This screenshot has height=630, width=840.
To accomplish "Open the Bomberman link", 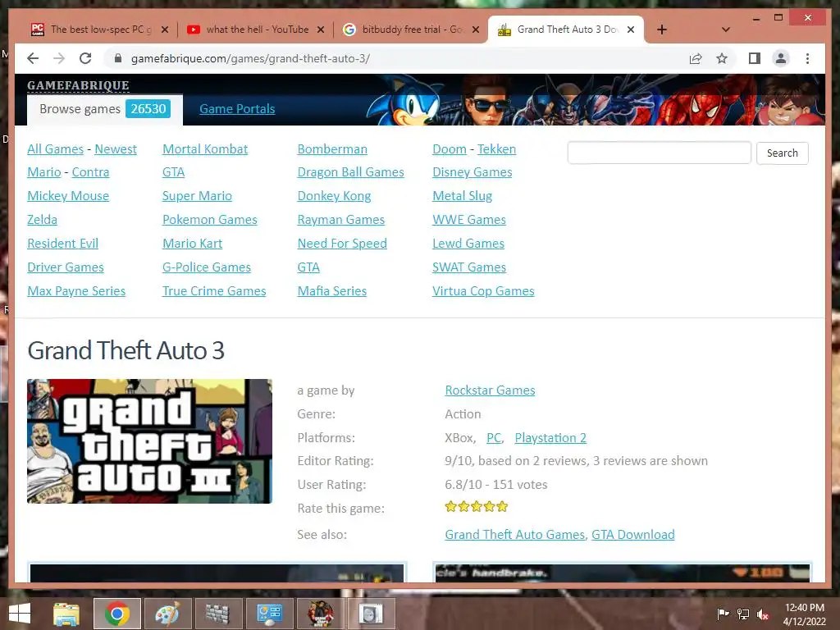I will point(332,149).
